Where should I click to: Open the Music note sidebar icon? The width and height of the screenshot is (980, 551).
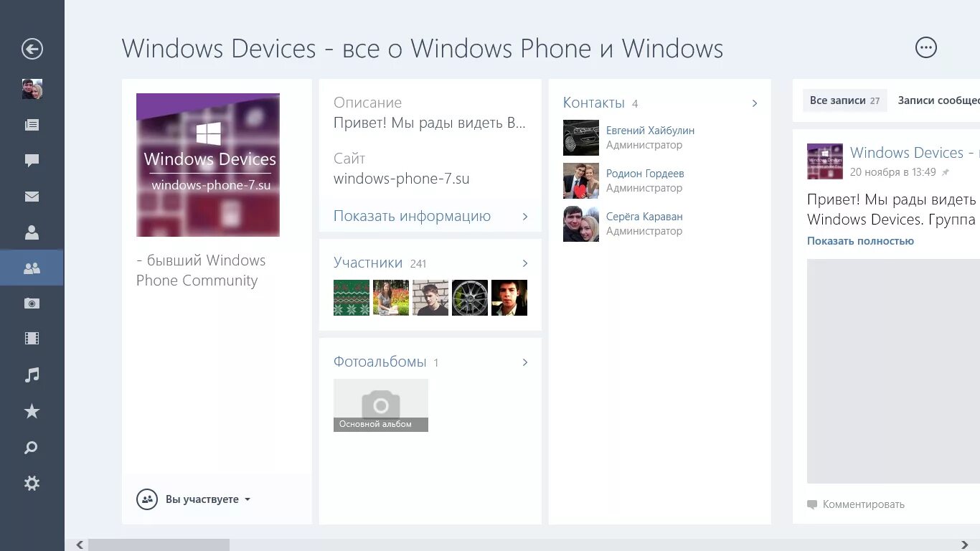point(32,375)
